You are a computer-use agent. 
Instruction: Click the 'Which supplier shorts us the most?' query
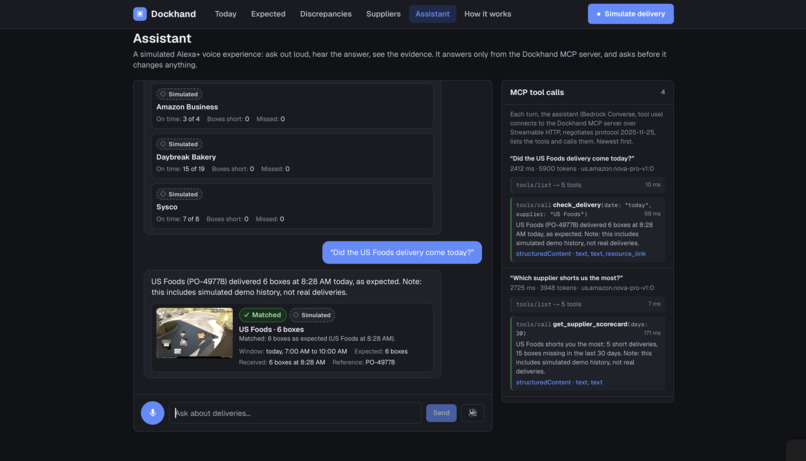[x=566, y=278]
